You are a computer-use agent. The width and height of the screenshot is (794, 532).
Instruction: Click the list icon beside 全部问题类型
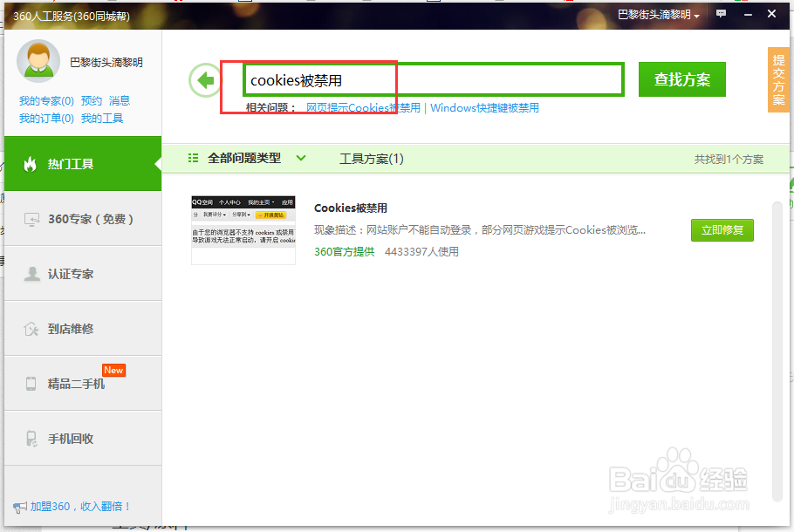coord(193,159)
